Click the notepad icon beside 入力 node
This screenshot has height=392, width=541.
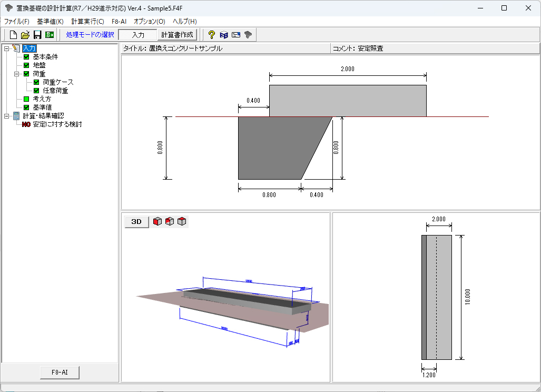(x=16, y=48)
